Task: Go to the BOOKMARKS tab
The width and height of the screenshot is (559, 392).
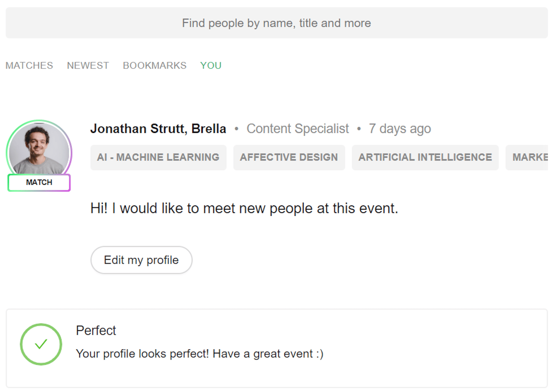Action: tap(155, 65)
